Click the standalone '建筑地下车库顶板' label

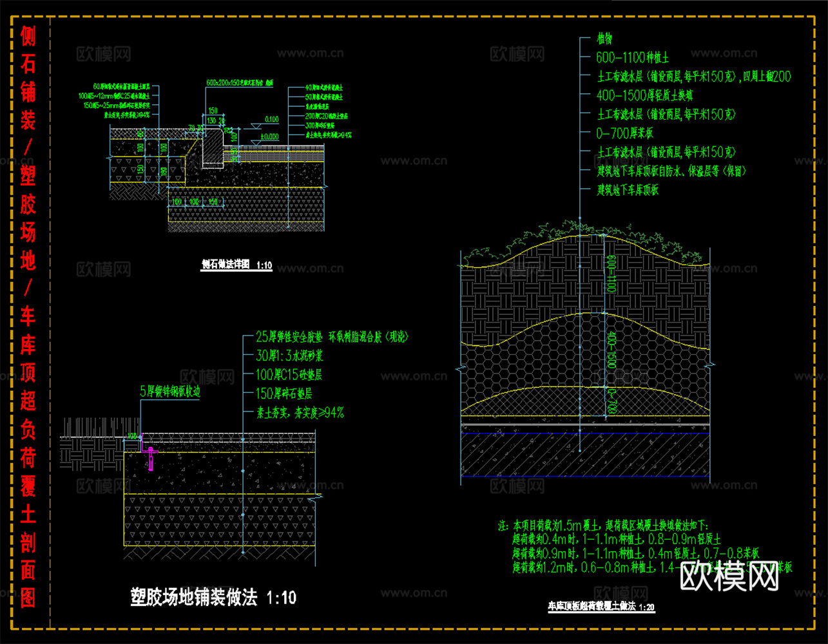tap(627, 190)
